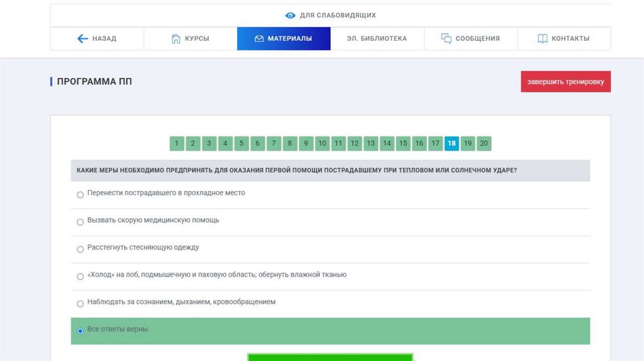Click the eye icon for visually impaired mode
The height and width of the screenshot is (361, 644).
[290, 15]
